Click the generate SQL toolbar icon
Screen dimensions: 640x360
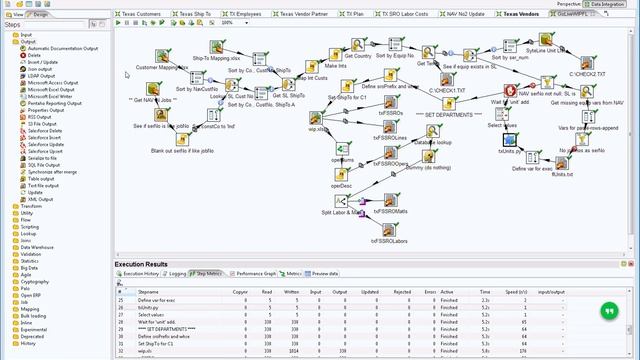[x=191, y=23]
